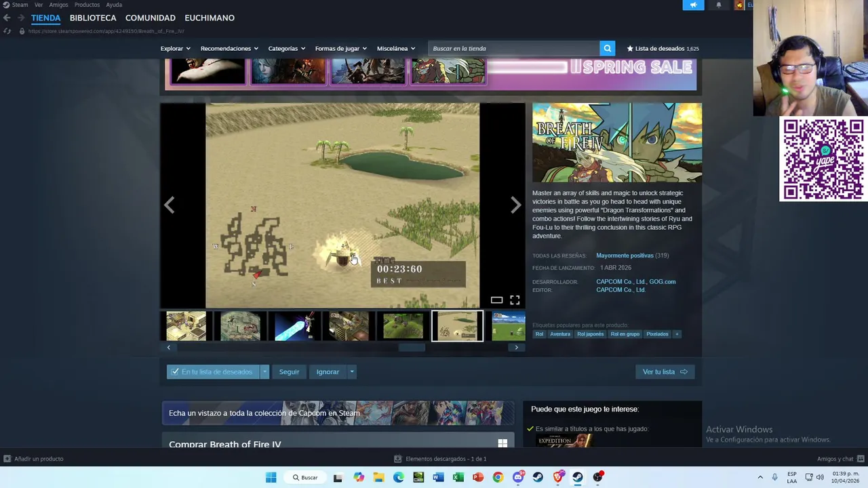Open Copilot from the taskbar
The image size is (868, 488).
tap(359, 477)
